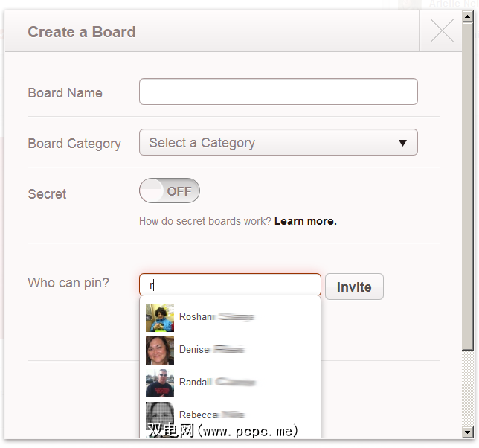The image size is (479, 448).
Task: Click the scrollbar up arrow
Action: point(467,16)
